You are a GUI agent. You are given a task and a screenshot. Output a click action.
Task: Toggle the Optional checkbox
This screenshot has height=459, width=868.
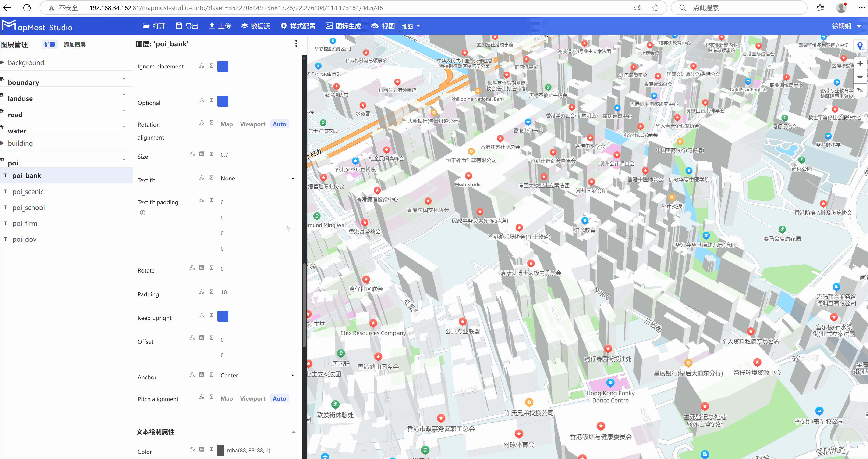point(223,101)
